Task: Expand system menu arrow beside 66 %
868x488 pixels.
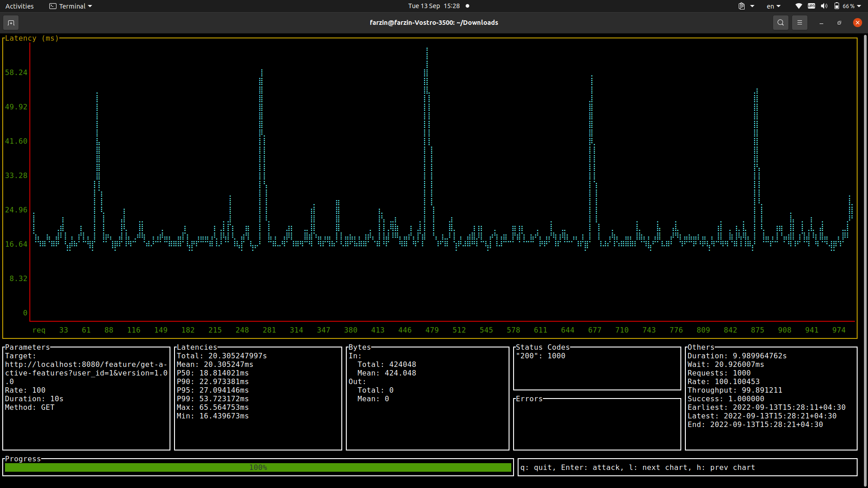Action: [x=859, y=6]
